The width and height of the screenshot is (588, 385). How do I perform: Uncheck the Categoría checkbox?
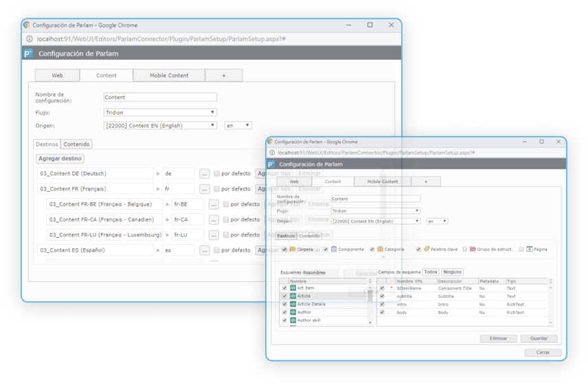[372, 250]
